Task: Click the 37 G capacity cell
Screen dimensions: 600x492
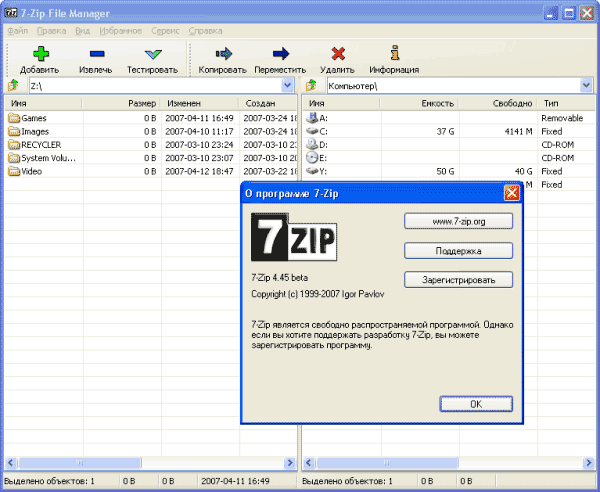Action: coord(445,132)
